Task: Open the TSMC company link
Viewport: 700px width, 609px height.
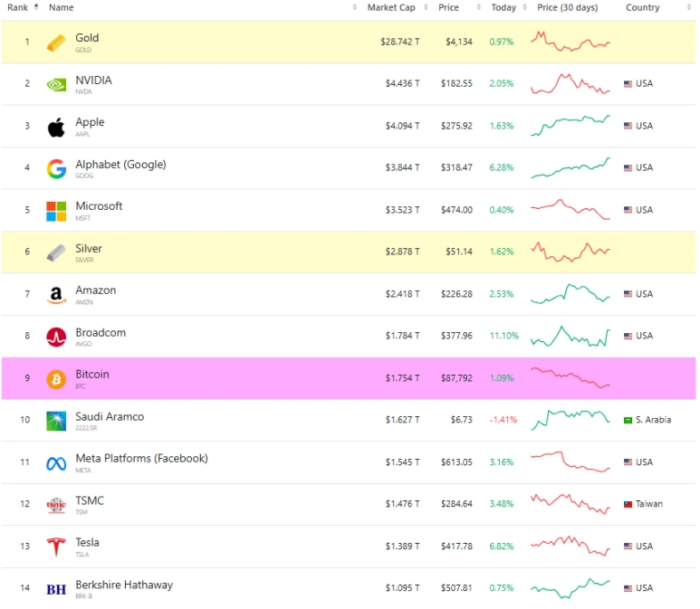Action: [90, 500]
